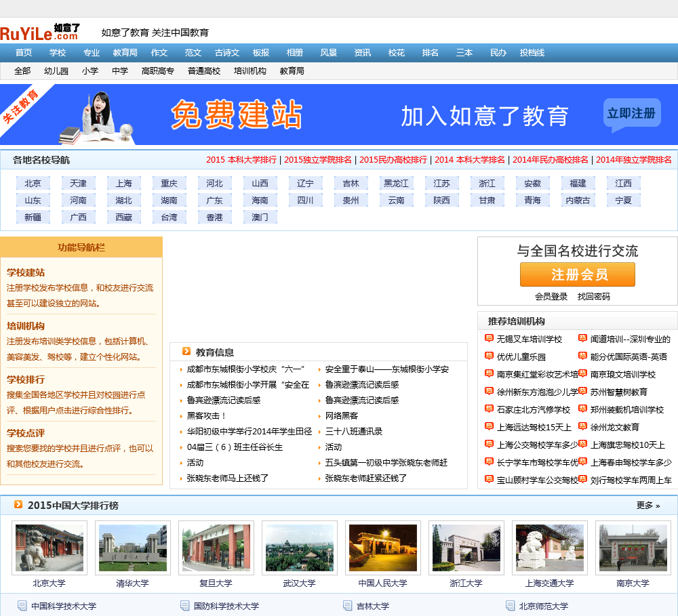Viewport: 678px width, 616px height.
Task: Click the 免费建站 banner image
Action: coord(339,115)
